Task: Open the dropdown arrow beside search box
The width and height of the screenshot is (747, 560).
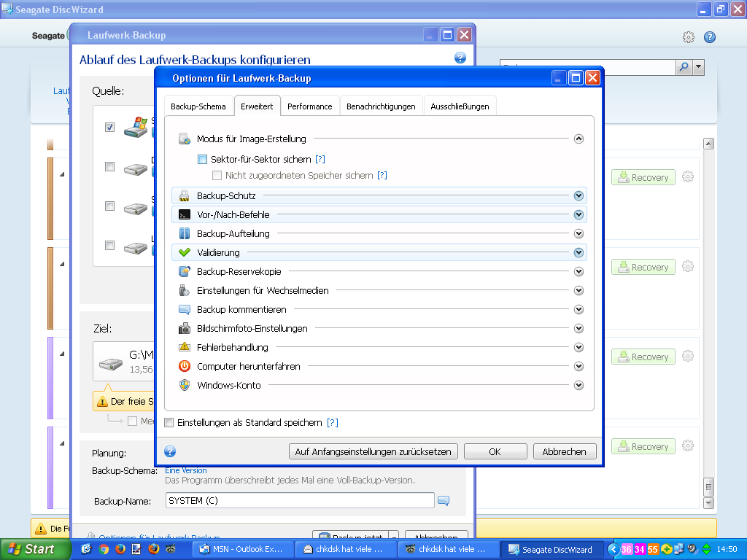Action: (x=699, y=67)
